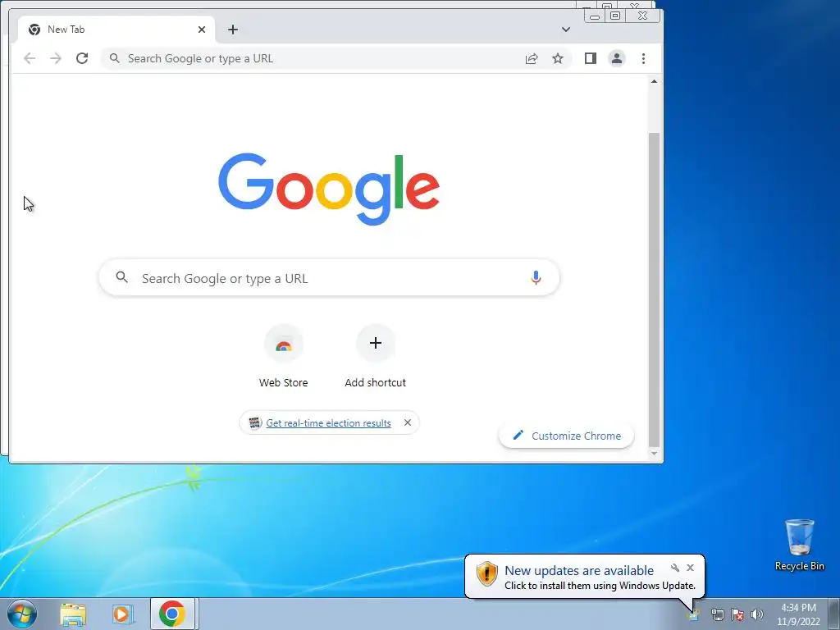The height and width of the screenshot is (630, 840).
Task: Click the Show desktop button on the taskbar
Action: [x=834, y=614]
